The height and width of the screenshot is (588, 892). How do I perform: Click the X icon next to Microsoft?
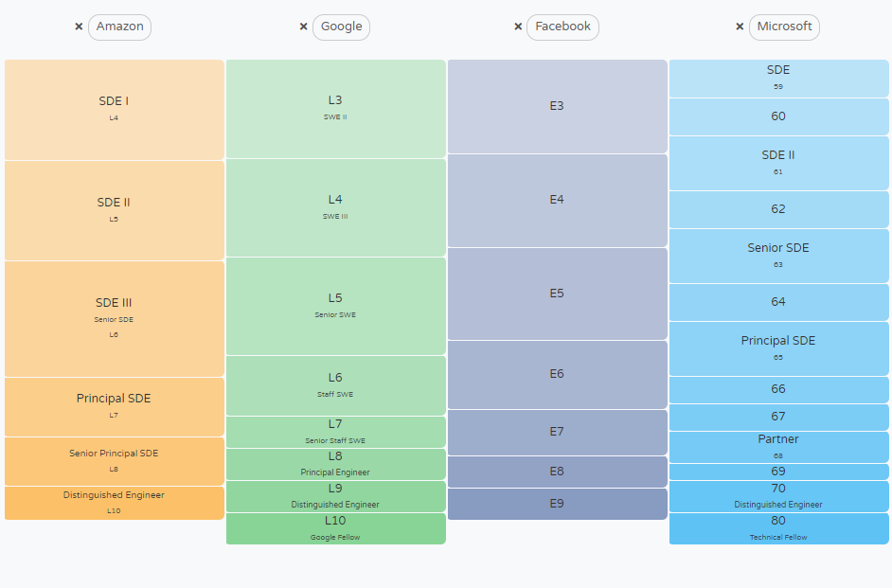pyautogui.click(x=740, y=27)
